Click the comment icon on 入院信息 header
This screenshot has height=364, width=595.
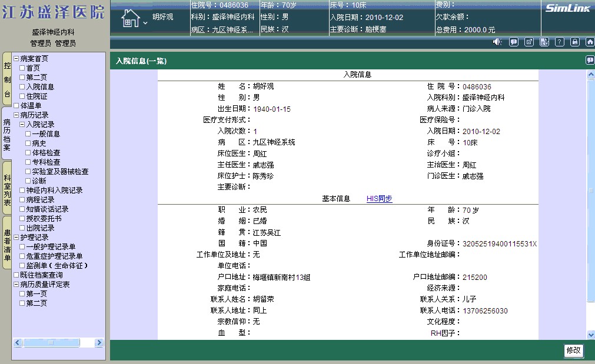coord(590,60)
